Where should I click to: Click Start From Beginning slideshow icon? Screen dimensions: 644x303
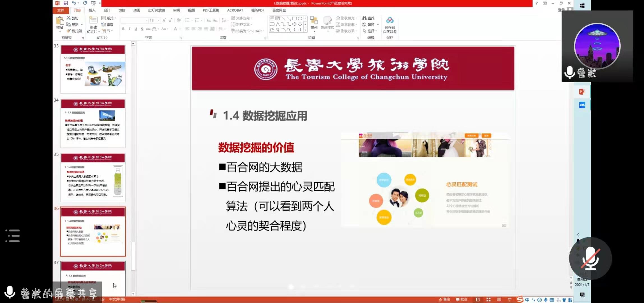point(93,3)
